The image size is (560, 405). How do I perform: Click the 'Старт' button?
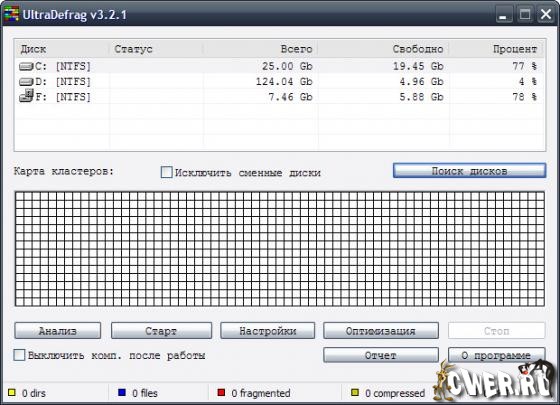pos(161,331)
